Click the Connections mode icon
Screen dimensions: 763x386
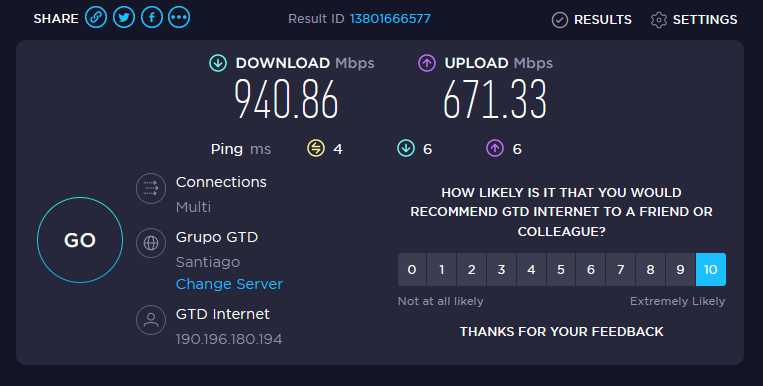151,188
